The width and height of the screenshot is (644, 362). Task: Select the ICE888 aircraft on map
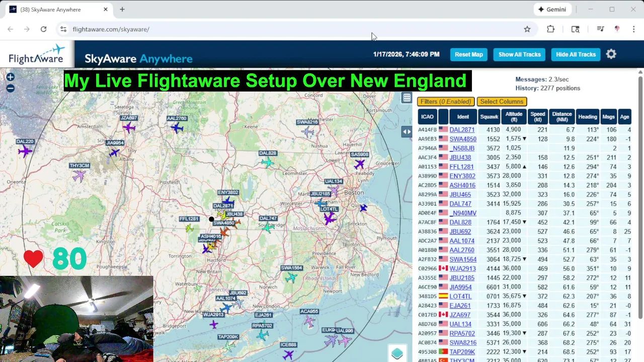pos(288,355)
